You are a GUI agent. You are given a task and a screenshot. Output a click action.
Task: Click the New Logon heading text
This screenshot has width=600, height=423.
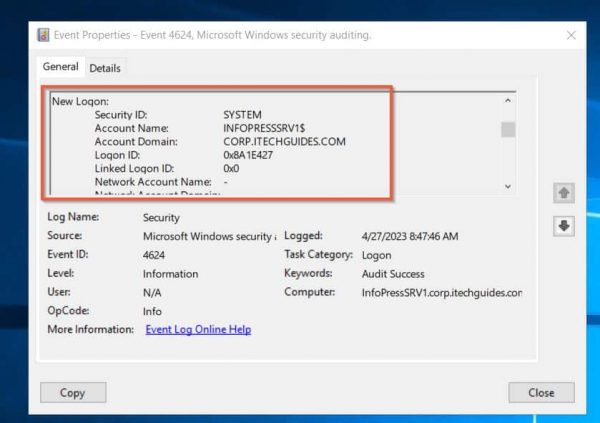pyautogui.click(x=80, y=101)
